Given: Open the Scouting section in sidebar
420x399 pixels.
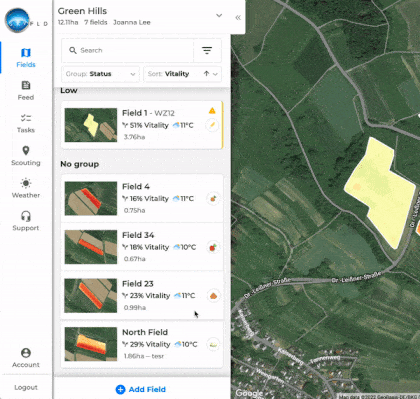Looking at the screenshot, I should click(x=26, y=156).
